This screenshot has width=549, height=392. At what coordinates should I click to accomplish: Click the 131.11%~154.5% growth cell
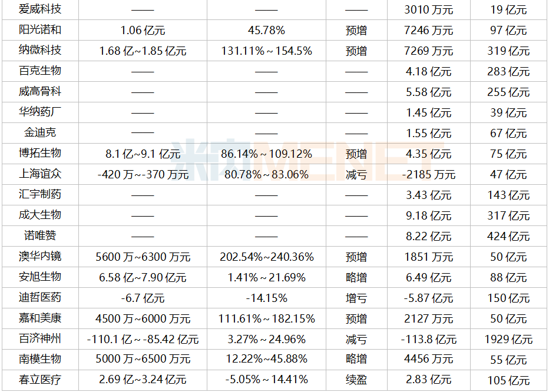[x=266, y=51]
